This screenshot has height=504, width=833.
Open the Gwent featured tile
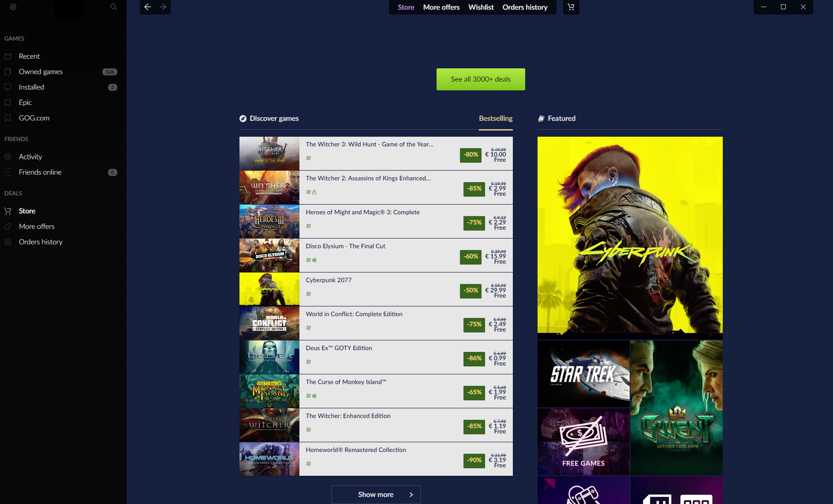676,407
